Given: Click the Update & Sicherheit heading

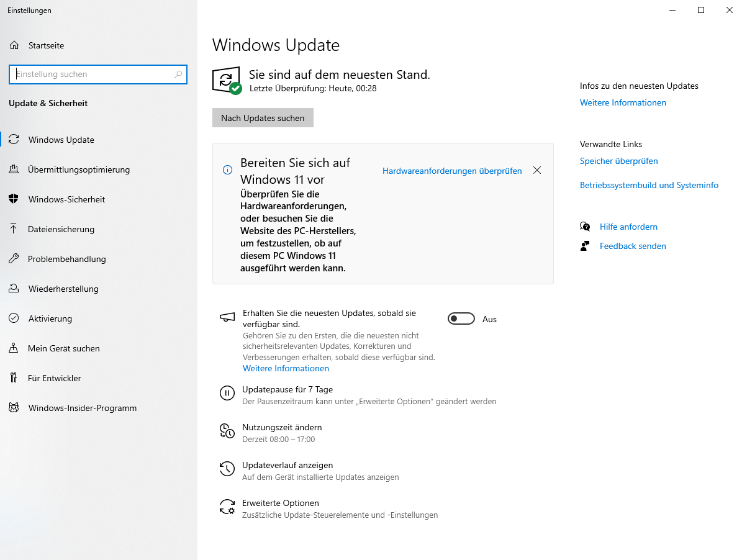Looking at the screenshot, I should tap(48, 103).
